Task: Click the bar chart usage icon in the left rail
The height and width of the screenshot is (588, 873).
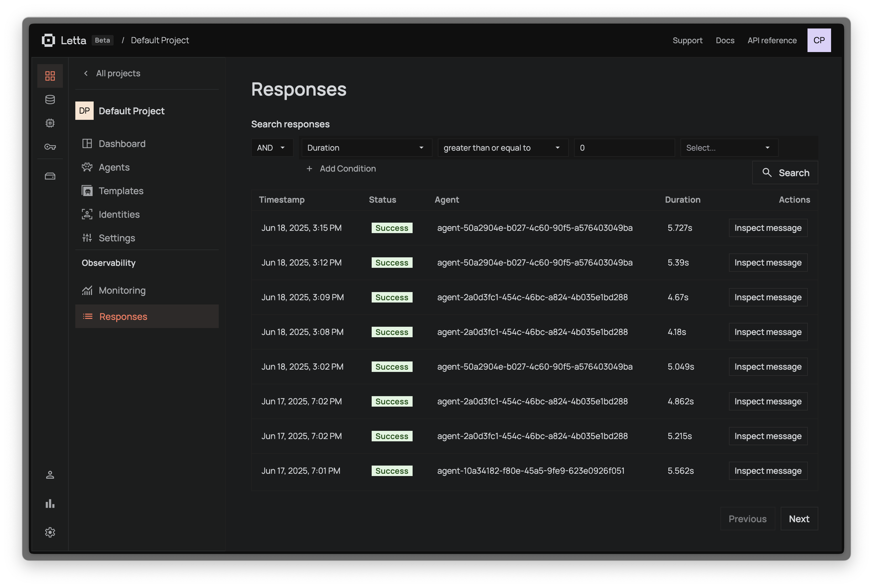Action: pos(50,504)
